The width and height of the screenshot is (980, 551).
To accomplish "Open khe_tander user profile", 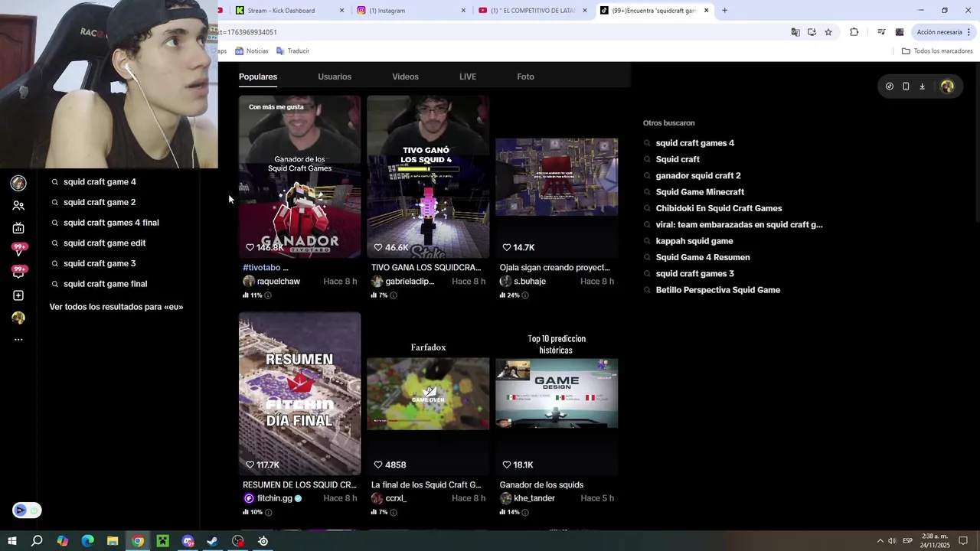I will pyautogui.click(x=534, y=498).
